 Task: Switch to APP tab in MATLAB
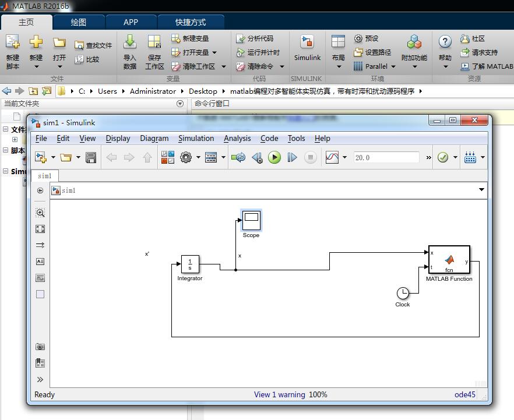pos(131,22)
